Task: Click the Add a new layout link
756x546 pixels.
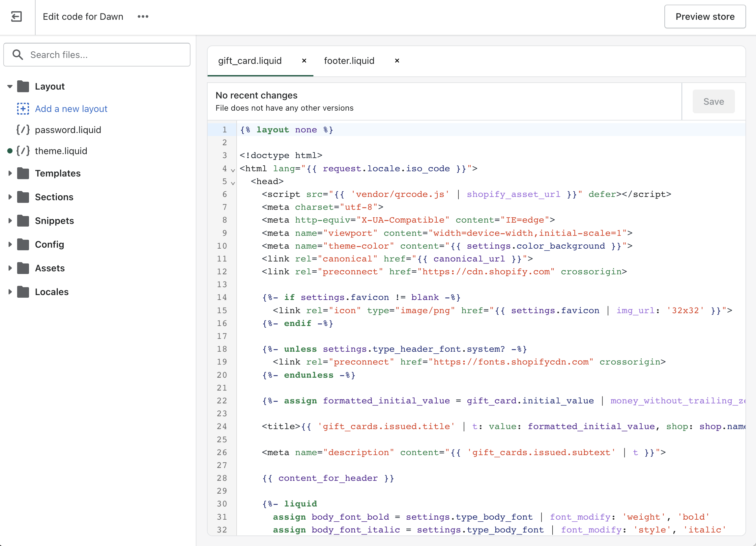Action: coord(71,108)
